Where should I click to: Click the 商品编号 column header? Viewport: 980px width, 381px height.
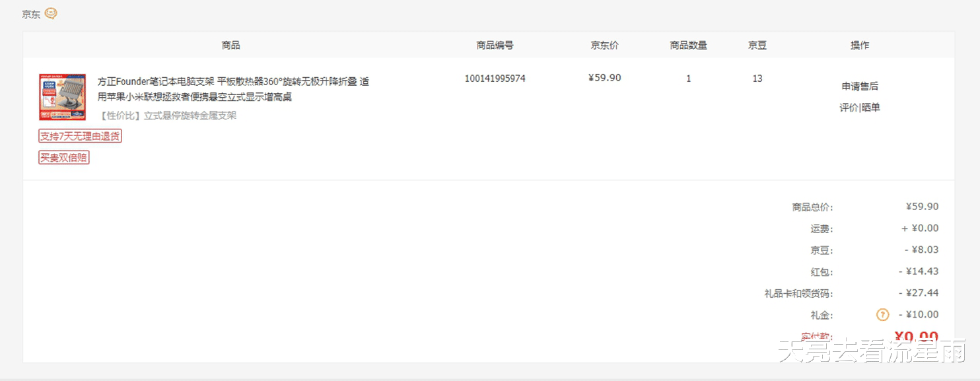495,46
